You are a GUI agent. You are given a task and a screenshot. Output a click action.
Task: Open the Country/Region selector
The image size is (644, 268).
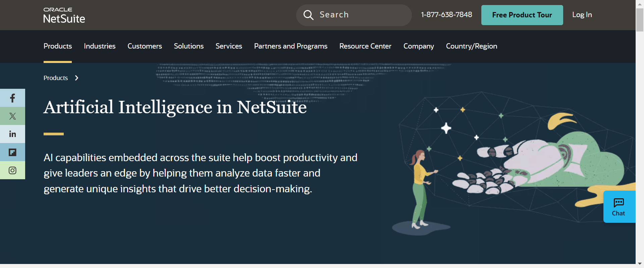pyautogui.click(x=471, y=46)
